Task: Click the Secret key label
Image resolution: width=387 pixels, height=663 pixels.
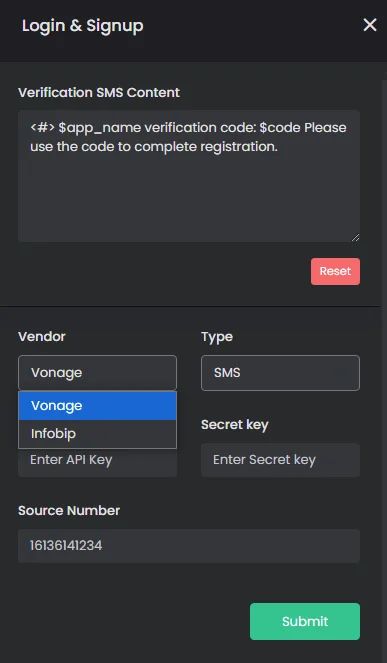Action: coord(235,425)
